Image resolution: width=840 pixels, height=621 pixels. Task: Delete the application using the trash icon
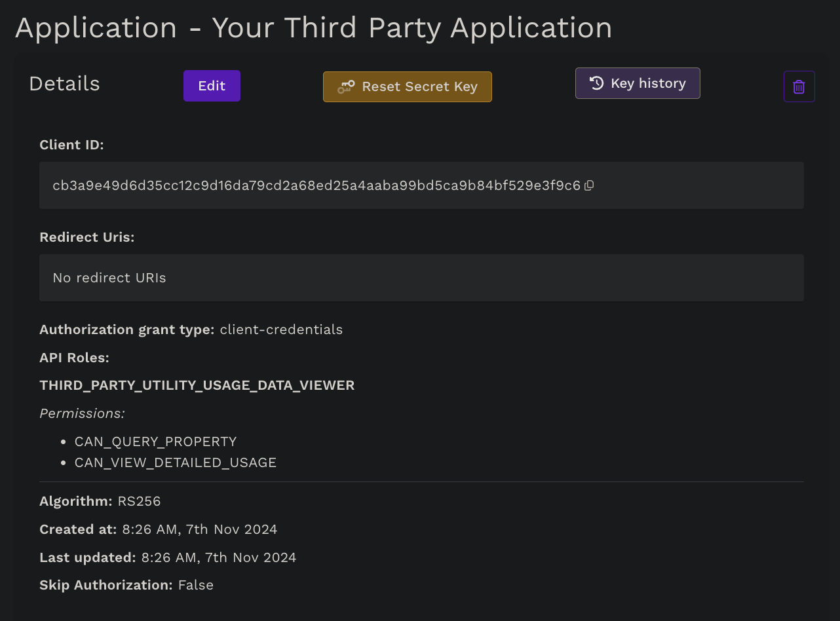coord(799,86)
